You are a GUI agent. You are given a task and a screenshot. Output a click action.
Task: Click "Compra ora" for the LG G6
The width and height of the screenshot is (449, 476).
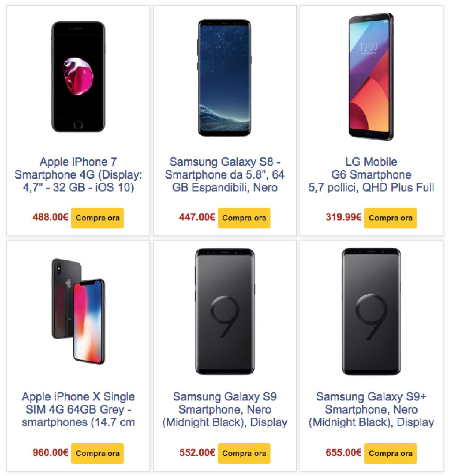pos(391,218)
